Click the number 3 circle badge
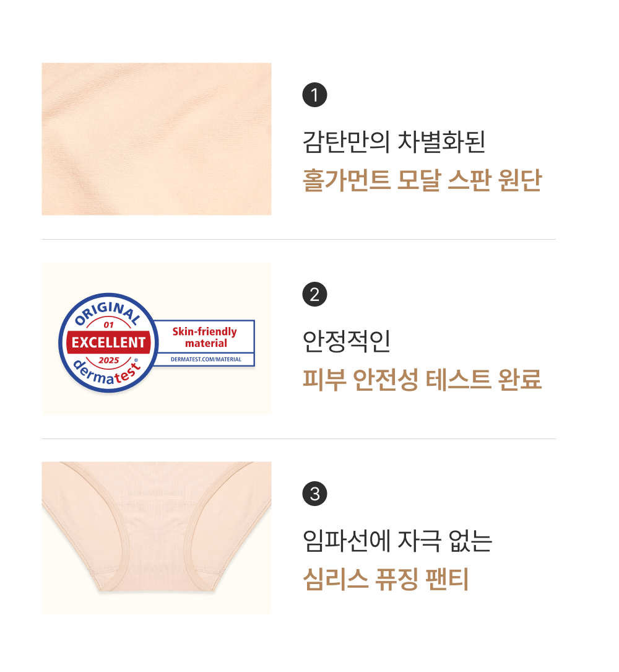The width and height of the screenshot is (619, 672). coord(314,494)
